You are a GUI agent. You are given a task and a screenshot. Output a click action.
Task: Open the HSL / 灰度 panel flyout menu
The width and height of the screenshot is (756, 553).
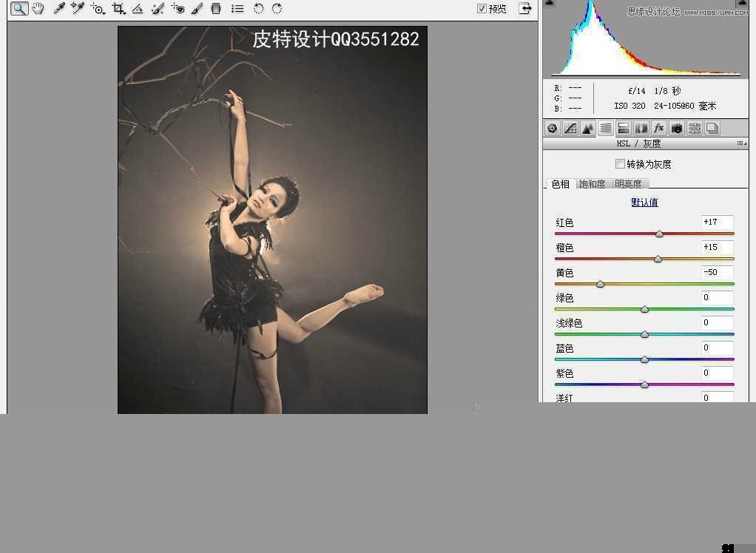pos(740,143)
